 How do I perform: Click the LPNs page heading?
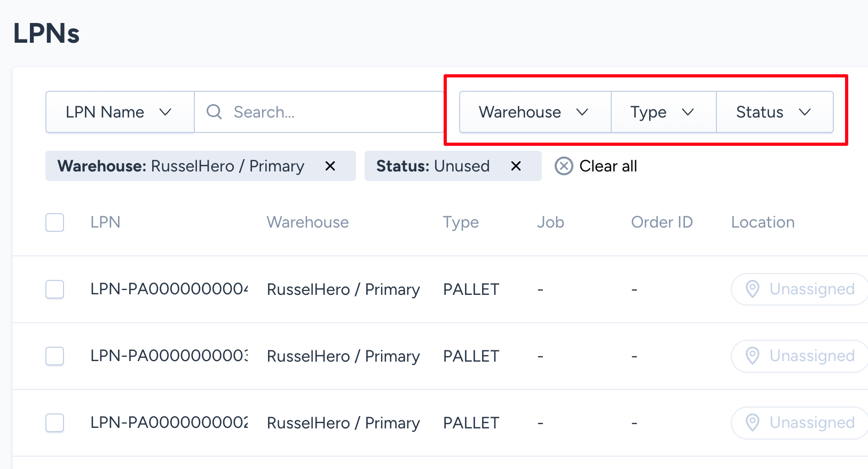point(46,33)
